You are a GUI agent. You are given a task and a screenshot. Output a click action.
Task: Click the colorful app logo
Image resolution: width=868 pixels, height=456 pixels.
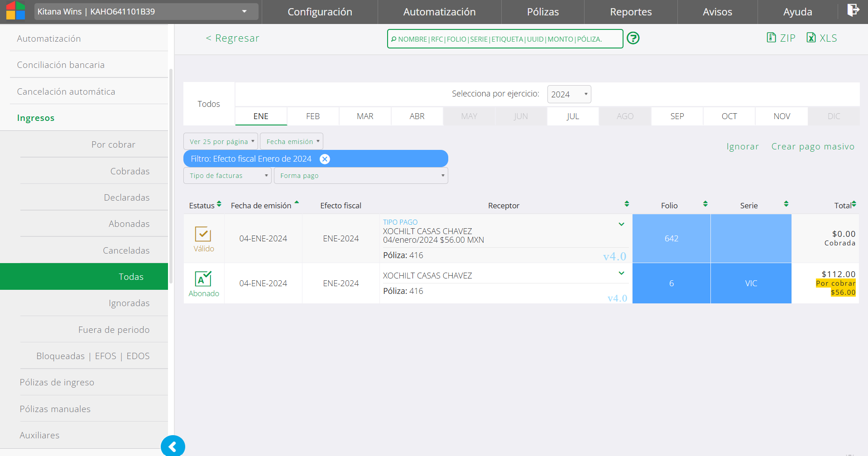click(x=15, y=10)
